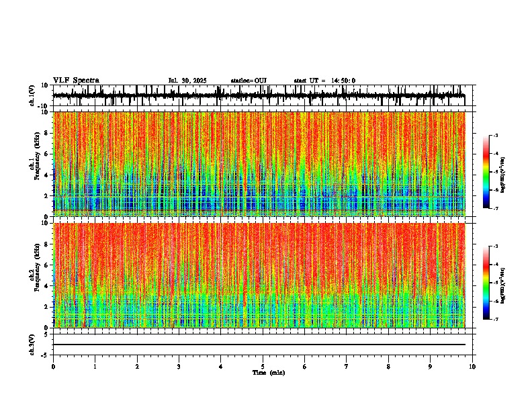This screenshot has width=532, height=411.
Task: Click the "station=OUJ" label
Action: click(249, 81)
